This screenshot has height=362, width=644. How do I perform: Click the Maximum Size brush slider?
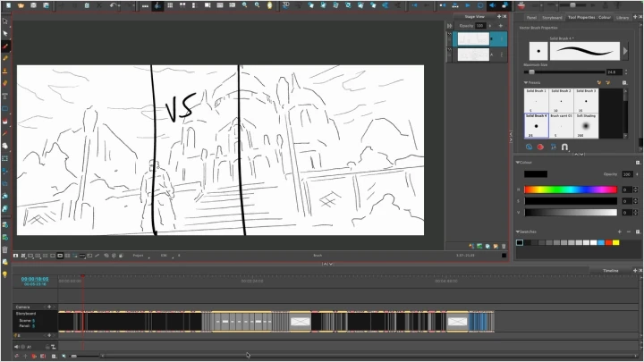(x=563, y=72)
